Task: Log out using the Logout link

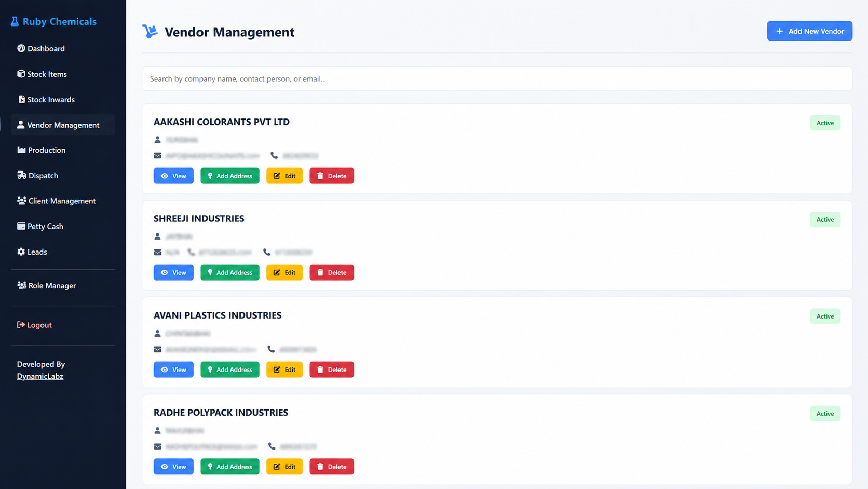Action: pyautogui.click(x=63, y=325)
